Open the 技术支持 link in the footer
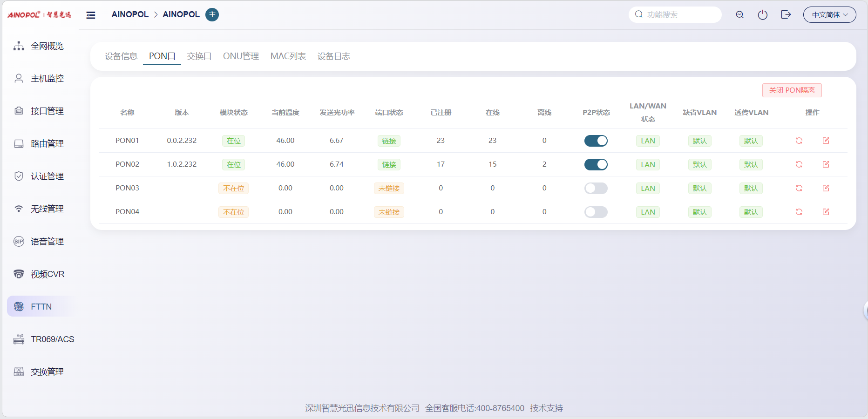Image resolution: width=868 pixels, height=419 pixels. pos(546,408)
